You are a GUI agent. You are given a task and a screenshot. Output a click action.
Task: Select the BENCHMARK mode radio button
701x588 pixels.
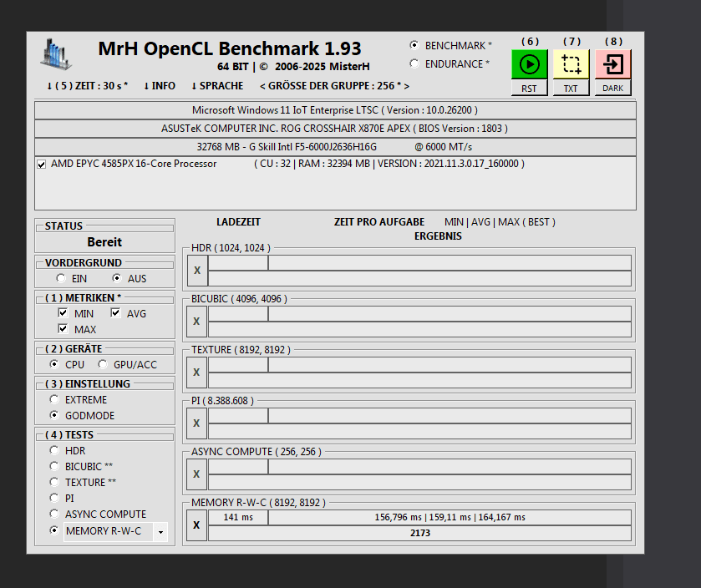coord(414,45)
